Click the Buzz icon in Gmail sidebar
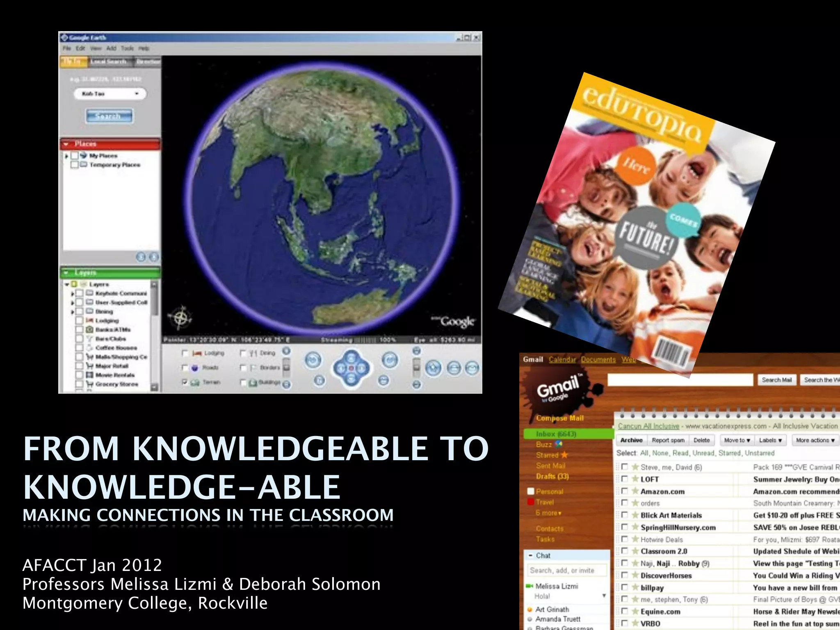Viewport: 840px width, 630px height. tap(559, 444)
